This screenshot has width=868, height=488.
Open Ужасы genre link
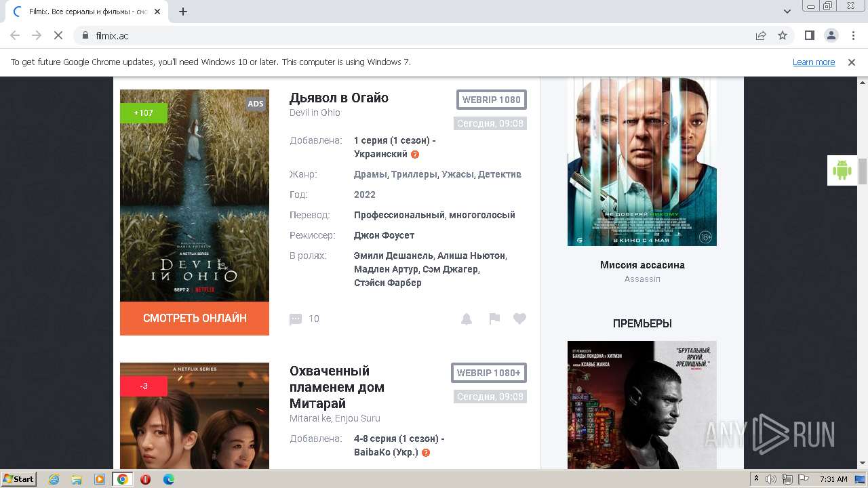click(x=458, y=174)
